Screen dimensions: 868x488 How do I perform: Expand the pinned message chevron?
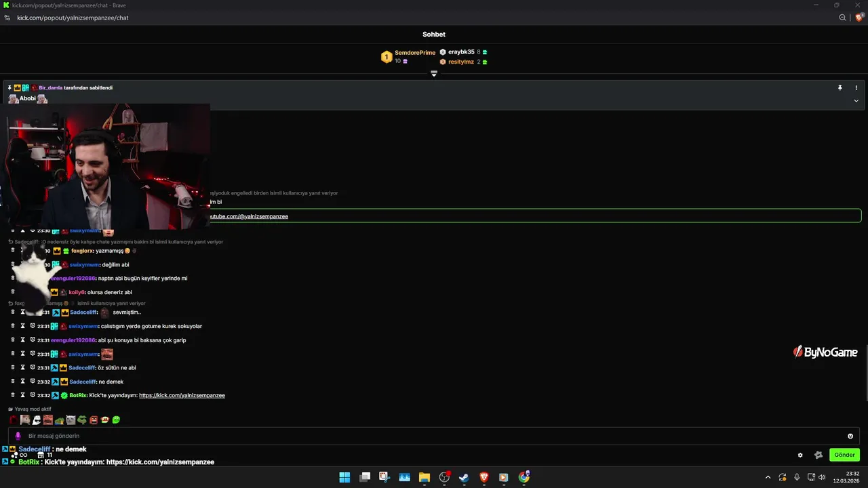(x=856, y=100)
